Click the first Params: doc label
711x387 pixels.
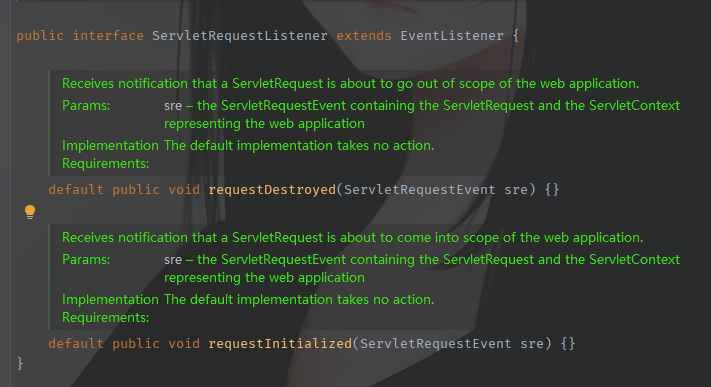[86, 105]
